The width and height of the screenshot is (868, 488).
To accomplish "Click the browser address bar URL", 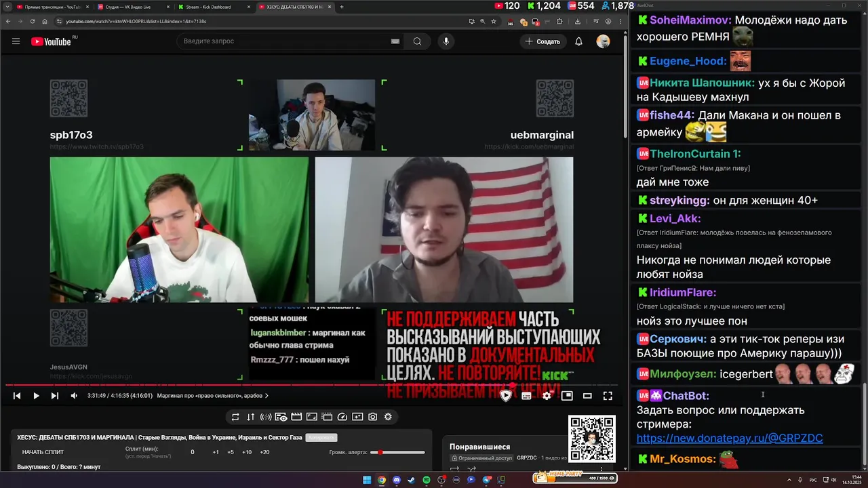I will click(x=136, y=21).
